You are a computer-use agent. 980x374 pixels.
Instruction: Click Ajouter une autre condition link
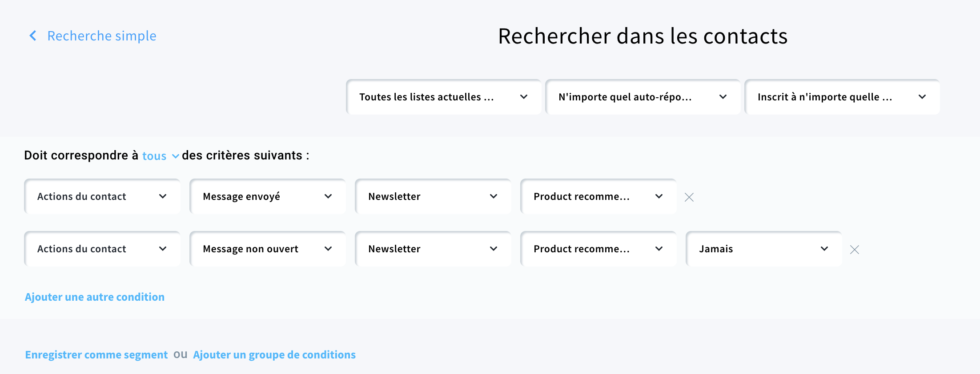(x=95, y=297)
